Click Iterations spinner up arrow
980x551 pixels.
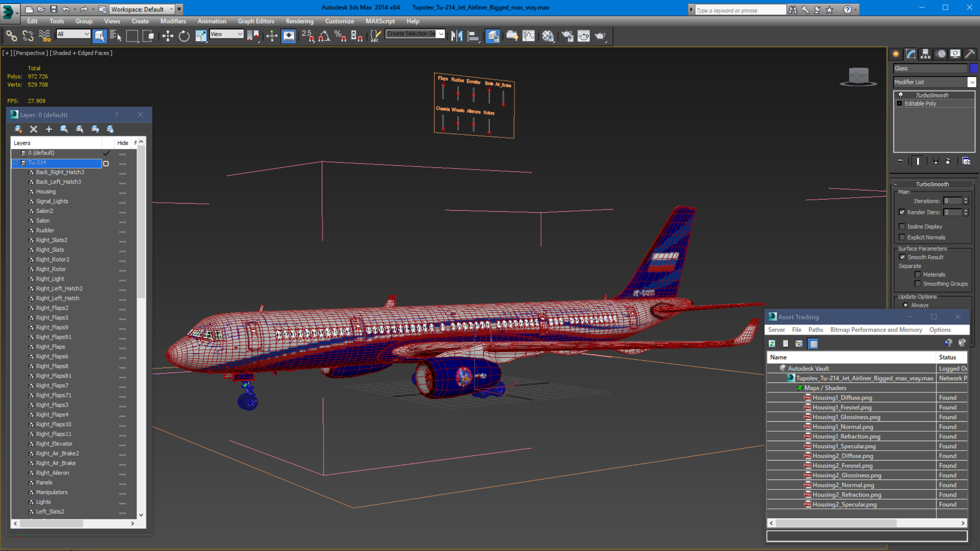pyautogui.click(x=966, y=199)
